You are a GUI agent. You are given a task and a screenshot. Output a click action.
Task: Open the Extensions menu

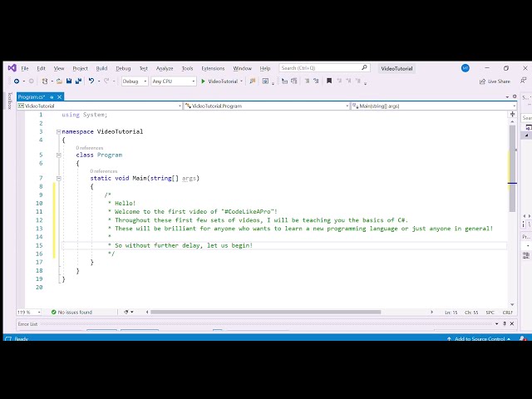[x=213, y=68]
